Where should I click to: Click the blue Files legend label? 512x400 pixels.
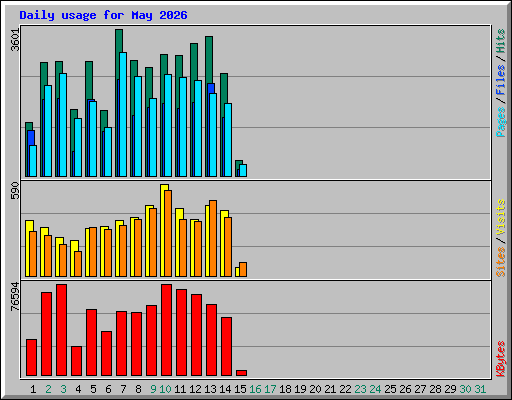pyautogui.click(x=501, y=80)
